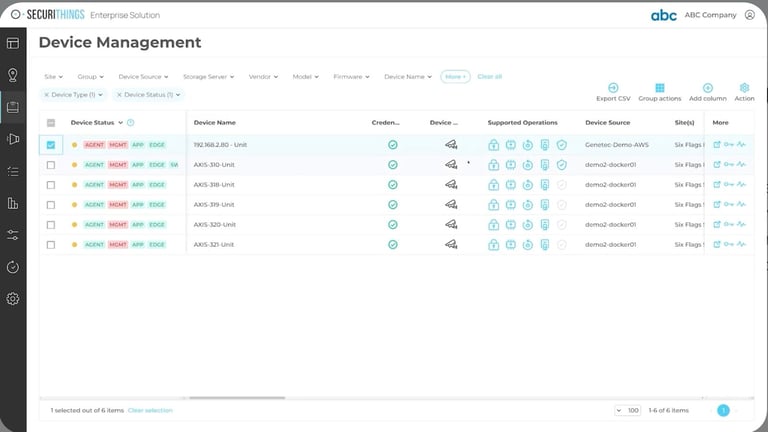Expand the Device Source filter dropdown

pyautogui.click(x=144, y=76)
